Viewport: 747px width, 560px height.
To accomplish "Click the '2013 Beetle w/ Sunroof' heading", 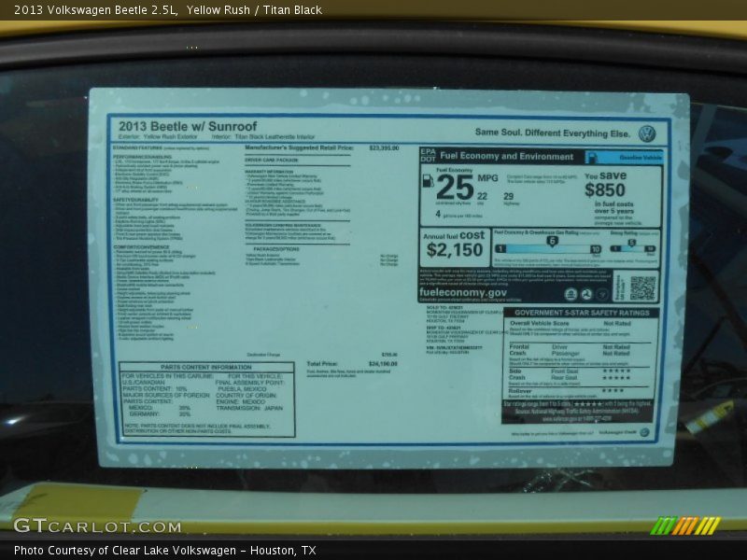I will point(188,126).
